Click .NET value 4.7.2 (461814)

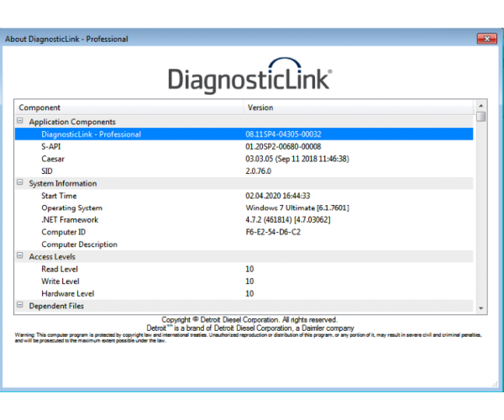pos(288,220)
